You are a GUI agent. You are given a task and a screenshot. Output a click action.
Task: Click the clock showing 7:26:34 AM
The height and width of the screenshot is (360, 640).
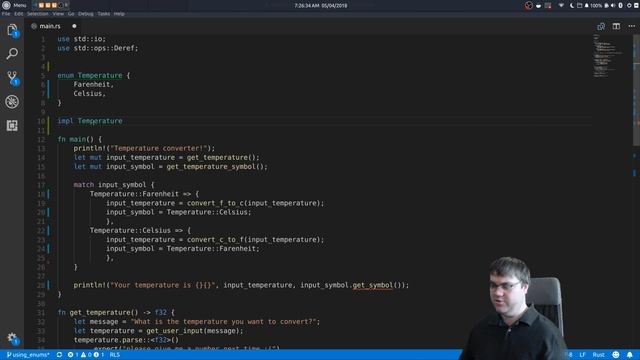pos(321,5)
